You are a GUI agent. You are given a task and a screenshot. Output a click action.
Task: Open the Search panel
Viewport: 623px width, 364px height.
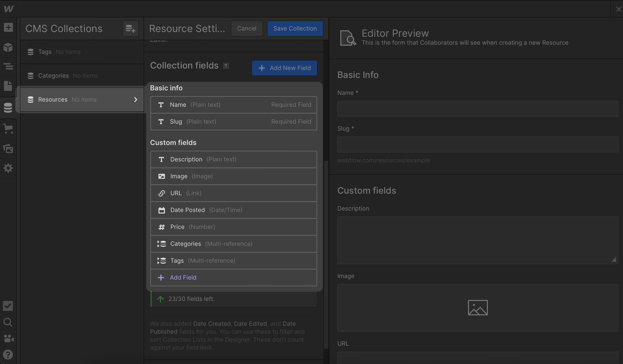pyautogui.click(x=8, y=322)
